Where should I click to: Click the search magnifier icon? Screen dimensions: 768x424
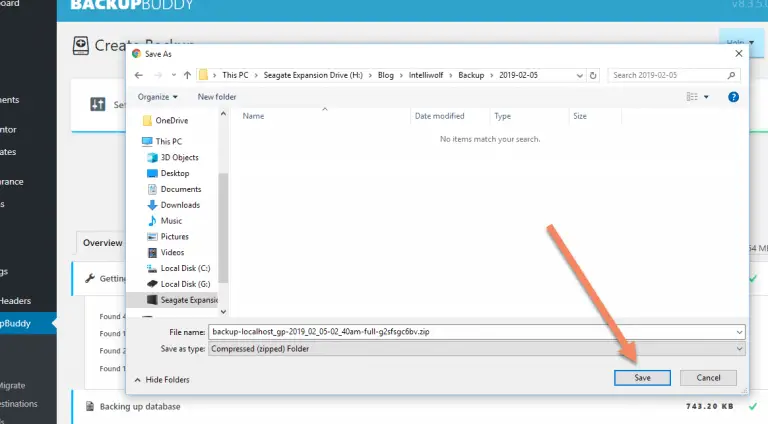(731, 75)
